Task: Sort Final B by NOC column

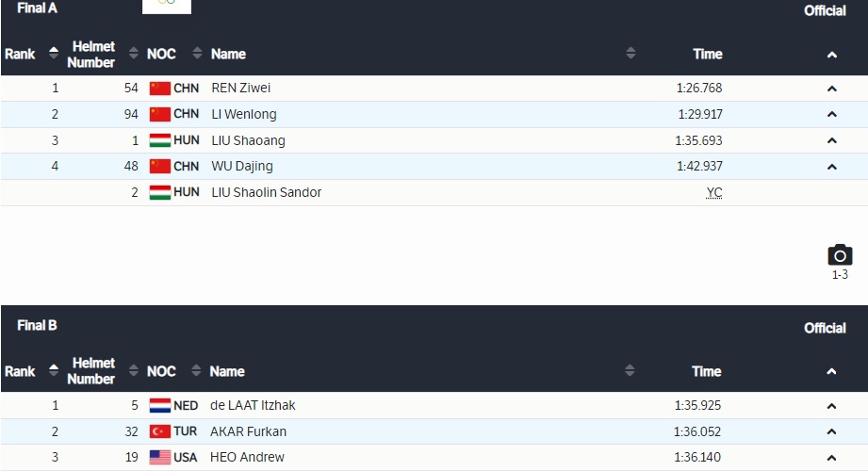Action: (197, 371)
